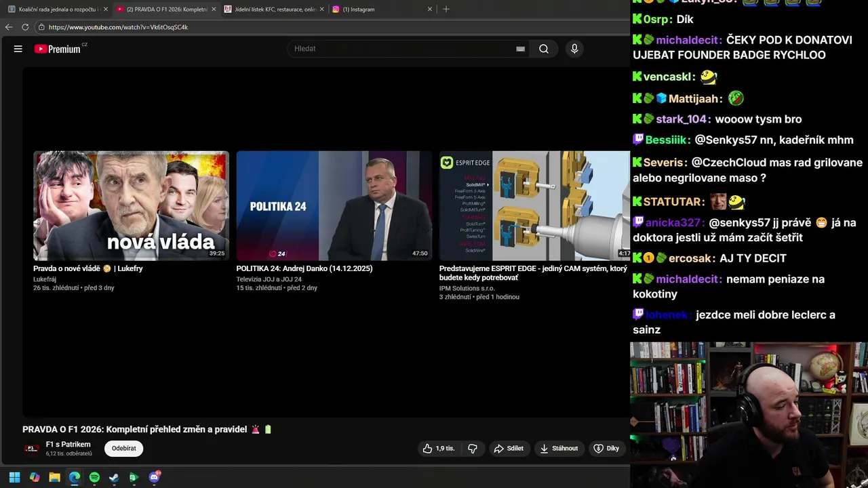The height and width of the screenshot is (488, 868).
Task: Open Spotify from taskbar
Action: (94, 477)
